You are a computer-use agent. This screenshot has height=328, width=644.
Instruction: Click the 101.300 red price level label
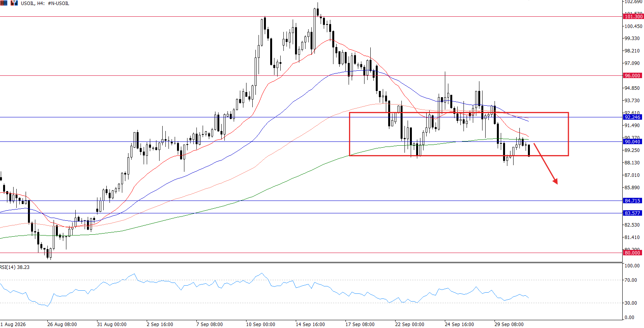click(633, 16)
